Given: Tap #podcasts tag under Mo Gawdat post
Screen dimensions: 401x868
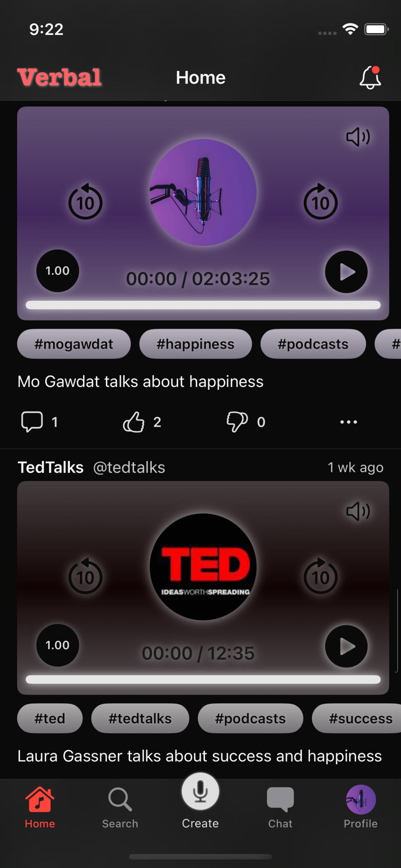Looking at the screenshot, I should (313, 344).
